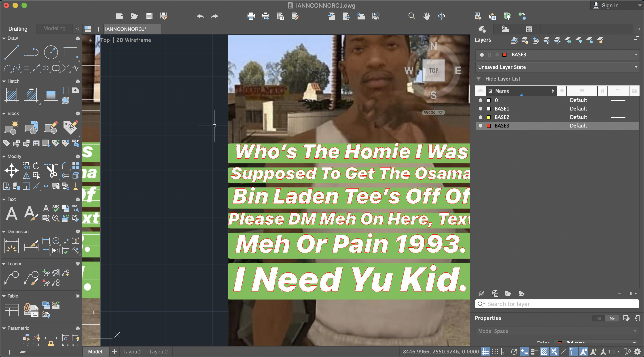The image size is (644, 357).
Task: Open Draw panel settings gear
Action: pyautogui.click(x=78, y=38)
